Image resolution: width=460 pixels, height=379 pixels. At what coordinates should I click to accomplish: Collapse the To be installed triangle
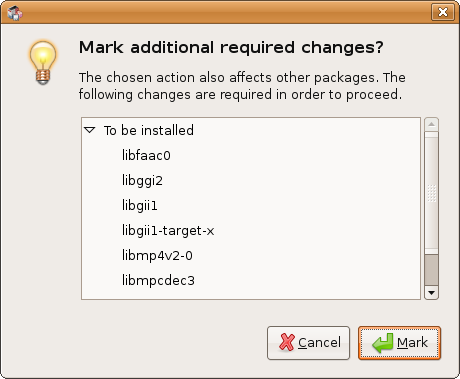(90, 130)
